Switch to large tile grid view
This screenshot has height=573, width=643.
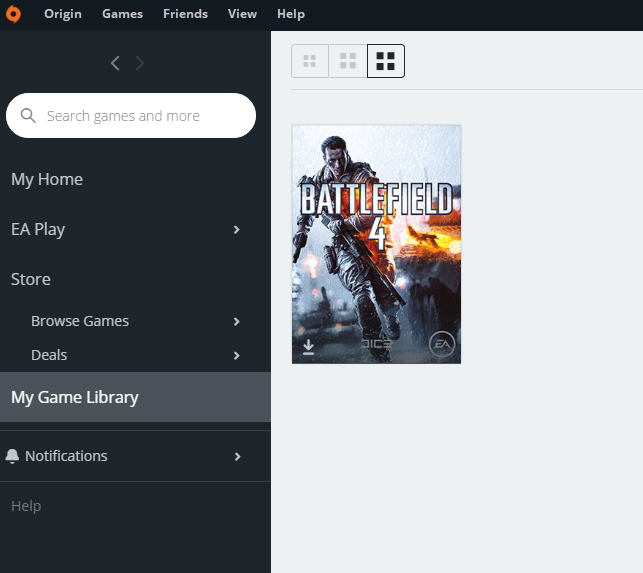(385, 61)
